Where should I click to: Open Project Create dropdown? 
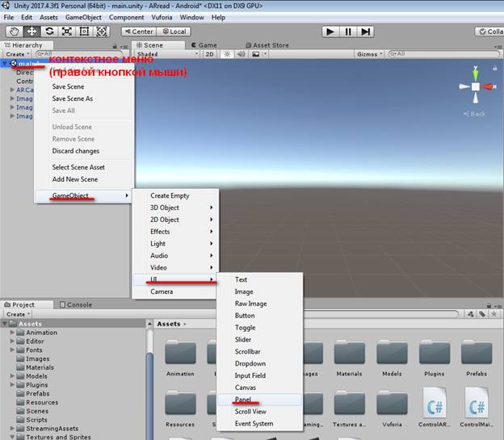18,314
